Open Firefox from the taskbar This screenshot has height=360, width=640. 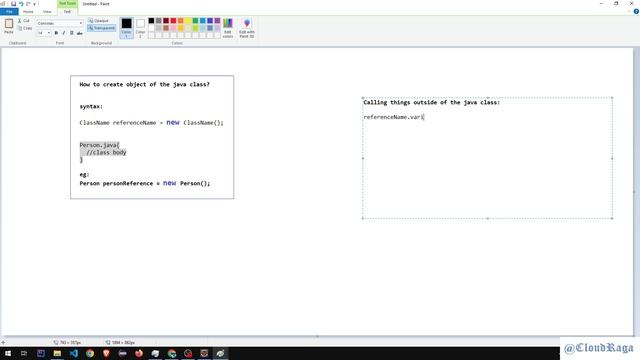click(x=139, y=353)
